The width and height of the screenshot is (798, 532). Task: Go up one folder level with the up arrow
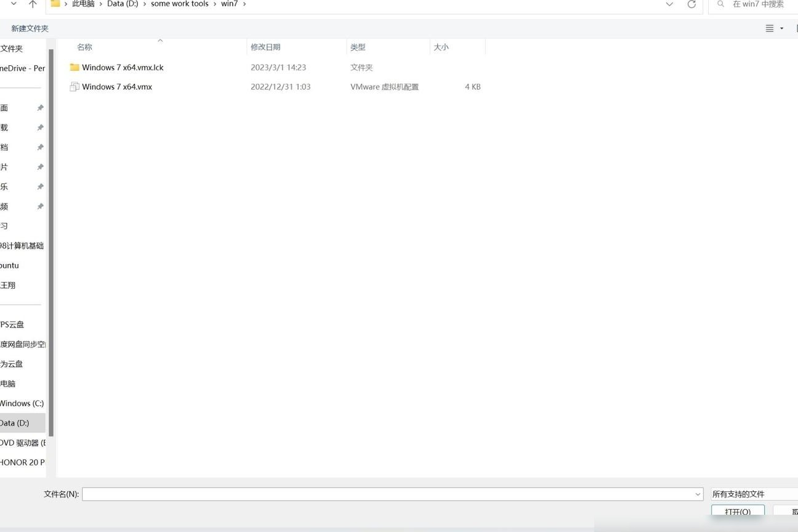[x=33, y=4]
